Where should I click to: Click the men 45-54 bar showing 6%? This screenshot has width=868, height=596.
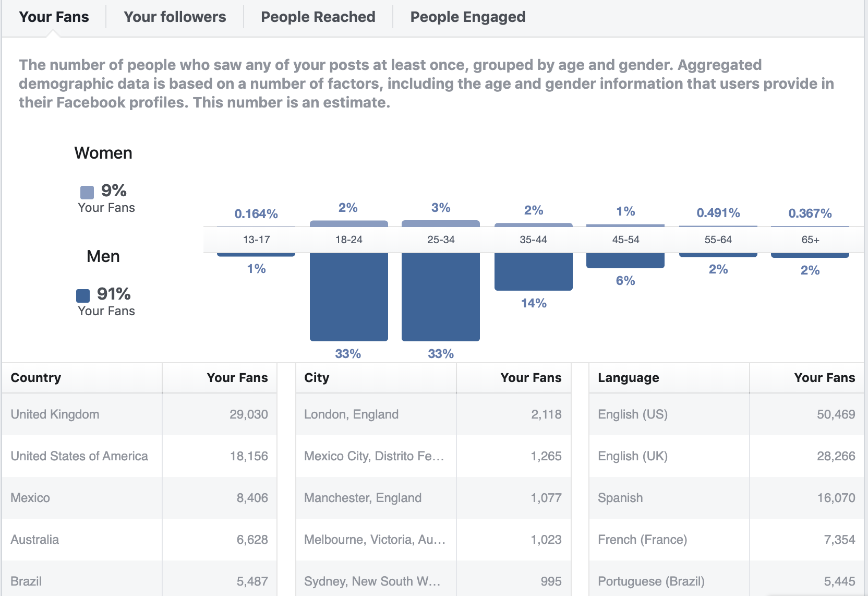tap(625, 261)
